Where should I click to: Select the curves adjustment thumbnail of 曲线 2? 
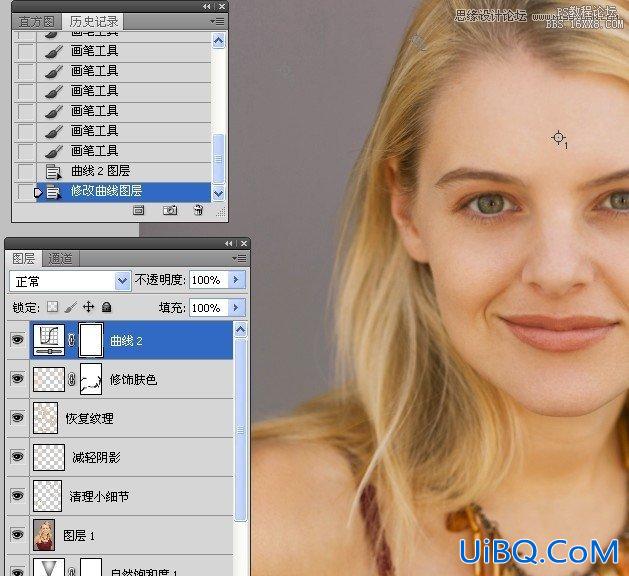coord(49,340)
